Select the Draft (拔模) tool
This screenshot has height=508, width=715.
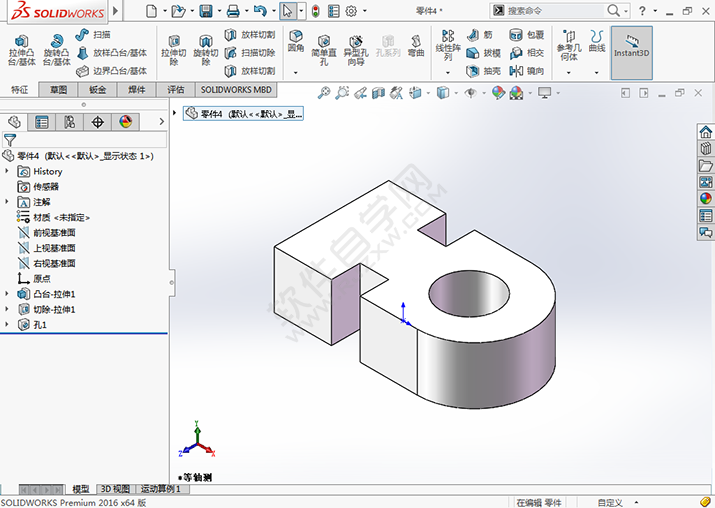[483, 53]
